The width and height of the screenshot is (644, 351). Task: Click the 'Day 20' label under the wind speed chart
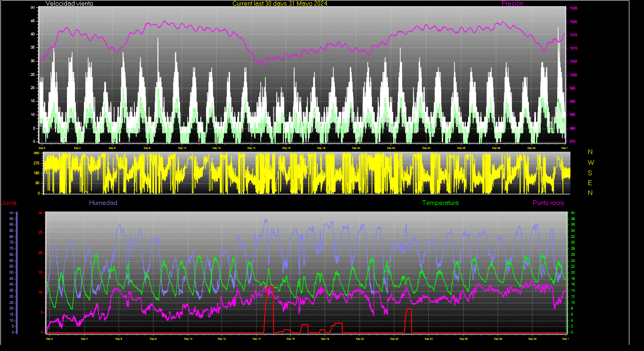356,148
